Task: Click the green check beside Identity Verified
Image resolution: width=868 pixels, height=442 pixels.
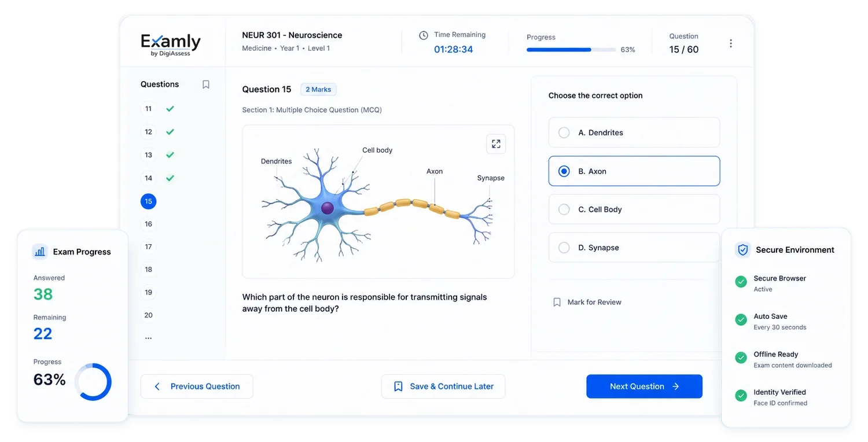Action: 741,396
